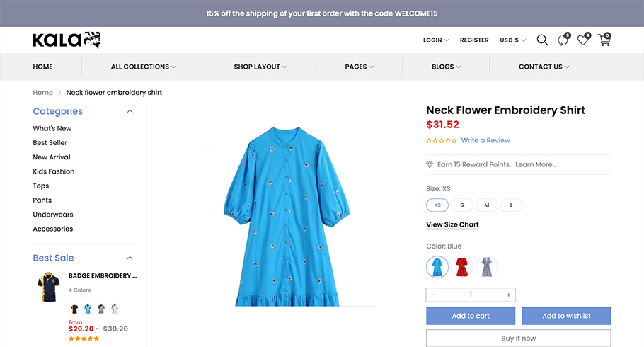
Task: Click the reward points diamond icon
Action: [x=430, y=164]
